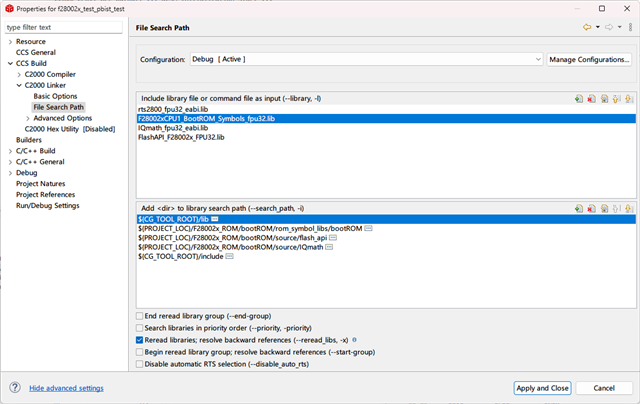Move selected search path entry down
The width and height of the screenshot is (640, 404).
pyautogui.click(x=629, y=208)
